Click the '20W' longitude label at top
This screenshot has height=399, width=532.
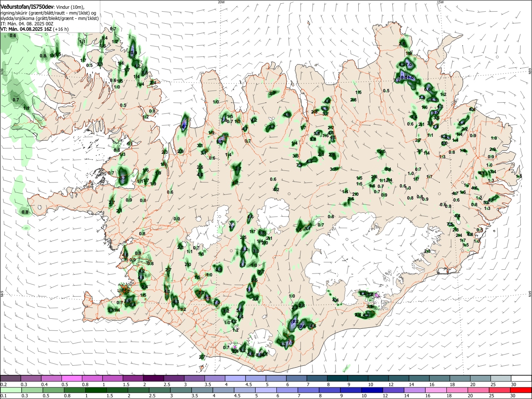(221, 2)
